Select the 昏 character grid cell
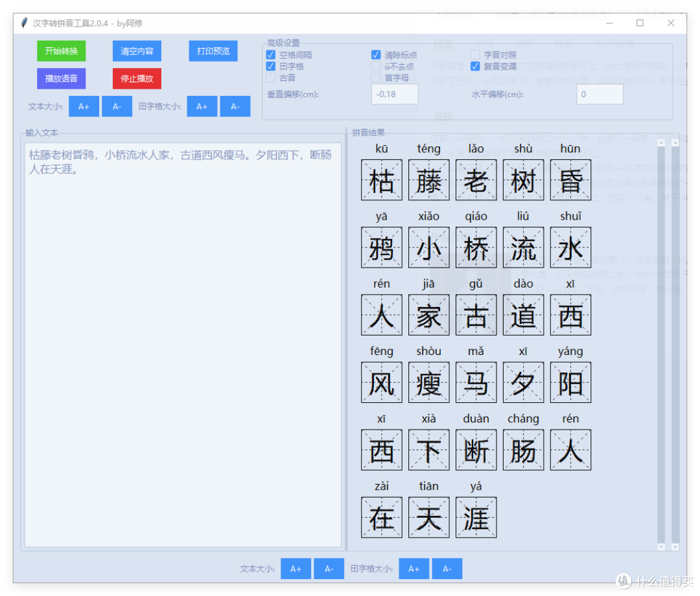 click(x=570, y=180)
